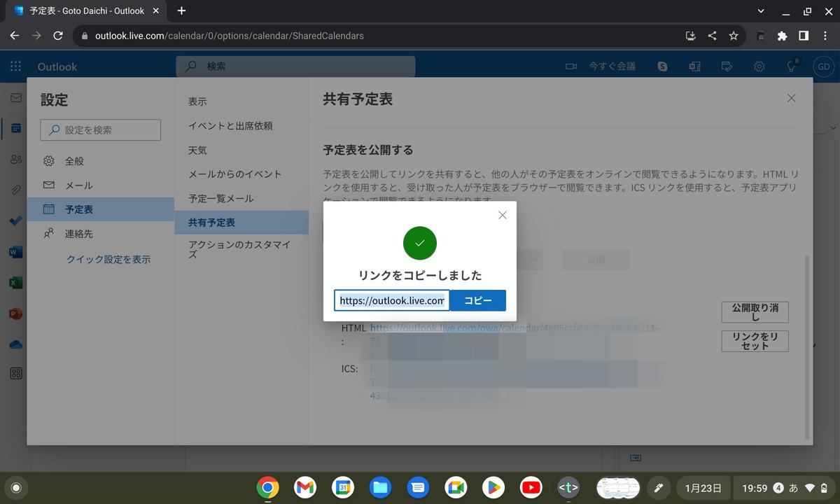Launch PowerPoint from the left rail
This screenshot has width=840, height=504.
(x=15, y=314)
